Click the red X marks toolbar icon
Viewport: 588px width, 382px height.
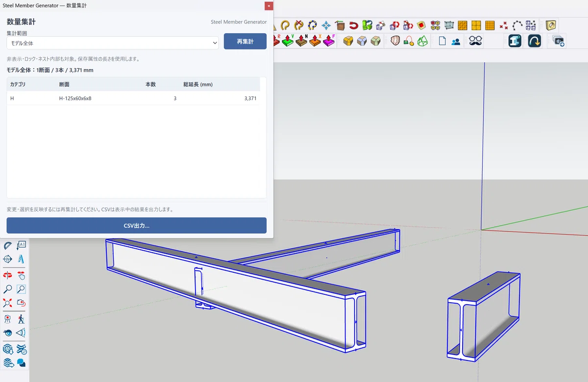pyautogui.click(x=504, y=25)
